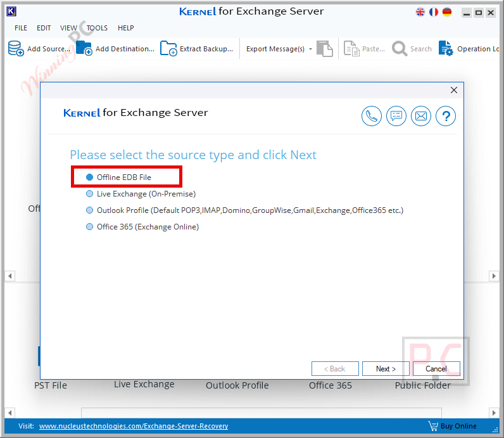The width and height of the screenshot is (504, 438).
Task: Click Extract Backup... toolbar label
Action: coord(206,49)
